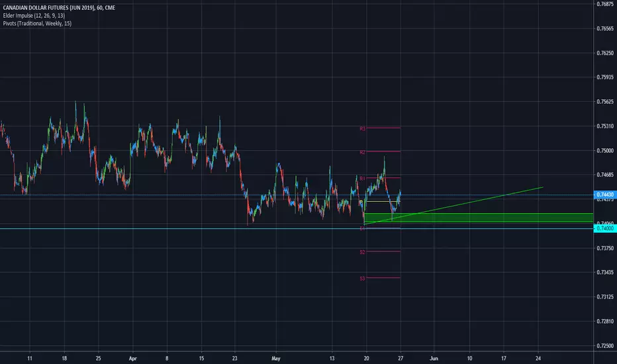The height and width of the screenshot is (364, 617).
Task: Click date 8 on the time axis
Action: pyautogui.click(x=167, y=359)
